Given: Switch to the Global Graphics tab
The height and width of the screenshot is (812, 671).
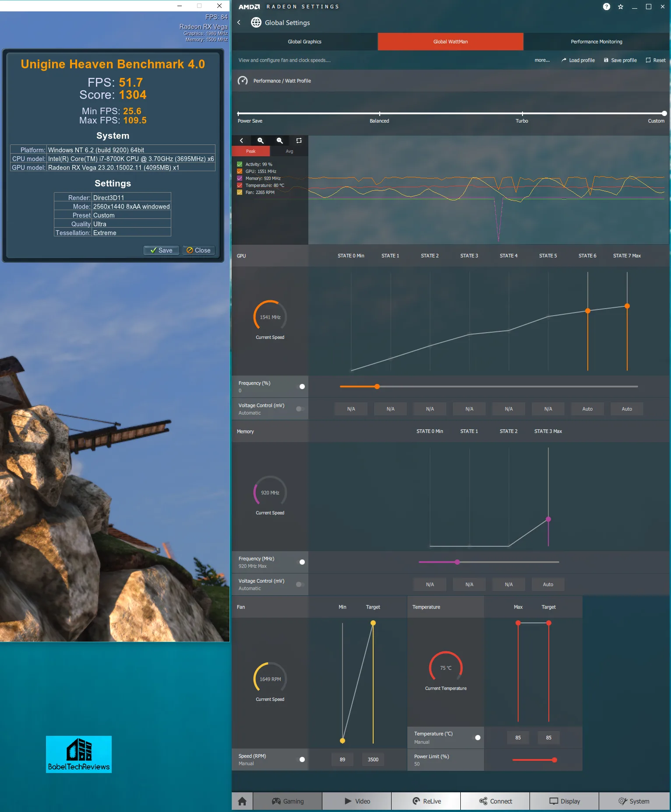Looking at the screenshot, I should tap(304, 42).
